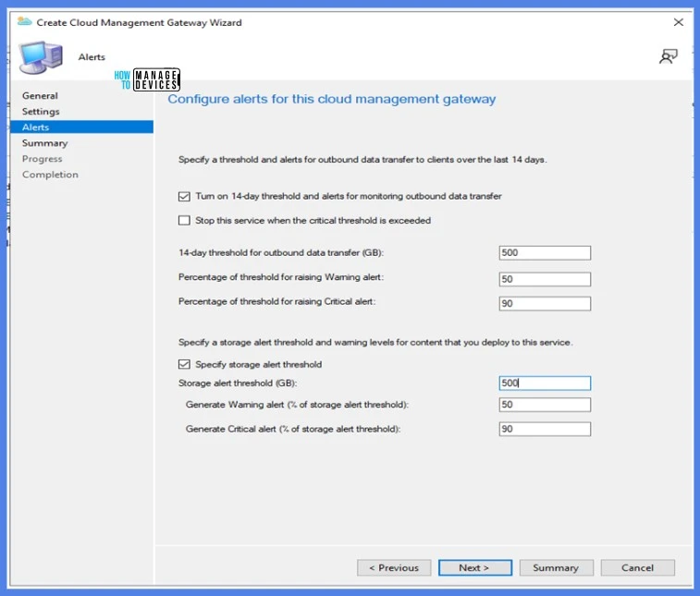The image size is (700, 596).
Task: Click the Previous button
Action: (x=393, y=567)
